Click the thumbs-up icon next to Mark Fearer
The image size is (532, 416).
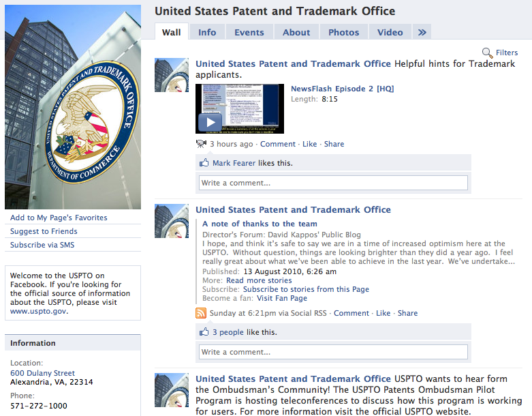pyautogui.click(x=204, y=163)
